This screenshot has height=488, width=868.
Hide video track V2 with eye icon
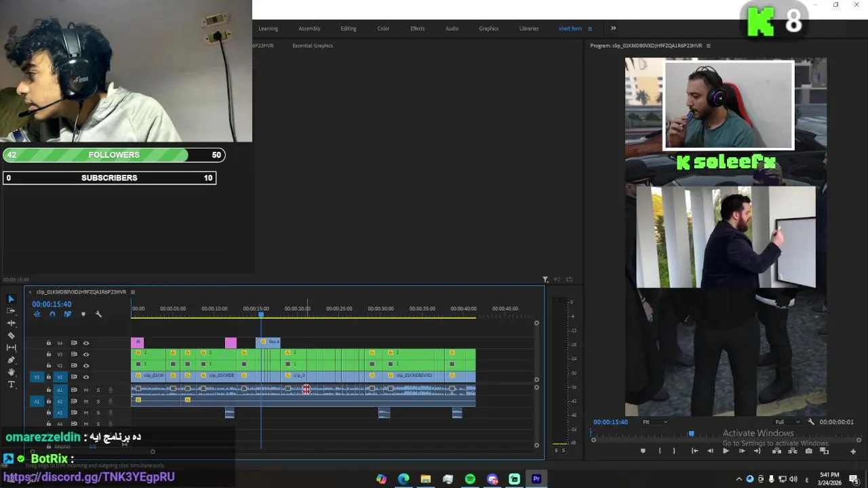pos(86,365)
